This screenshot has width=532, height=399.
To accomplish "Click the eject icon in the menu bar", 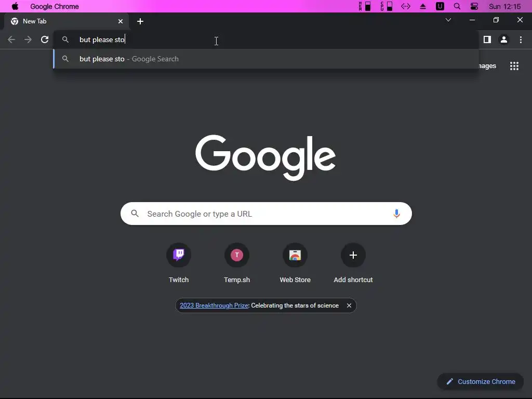I will coord(423,6).
